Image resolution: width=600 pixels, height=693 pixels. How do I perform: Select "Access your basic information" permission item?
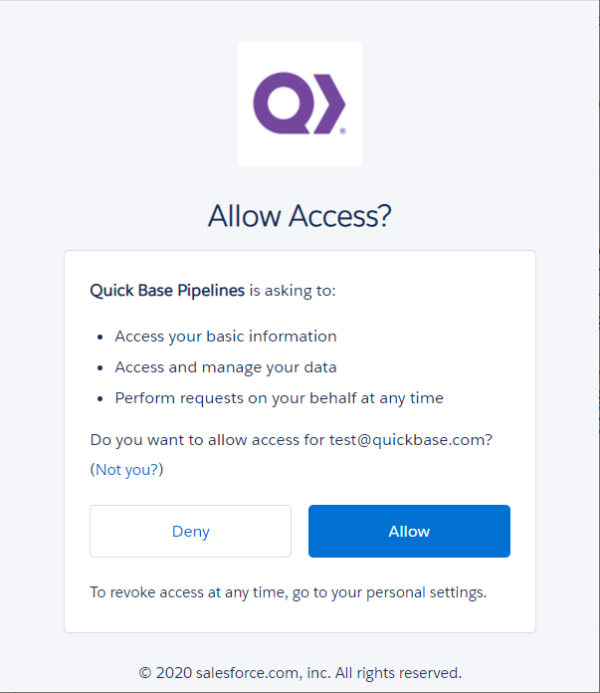point(226,336)
